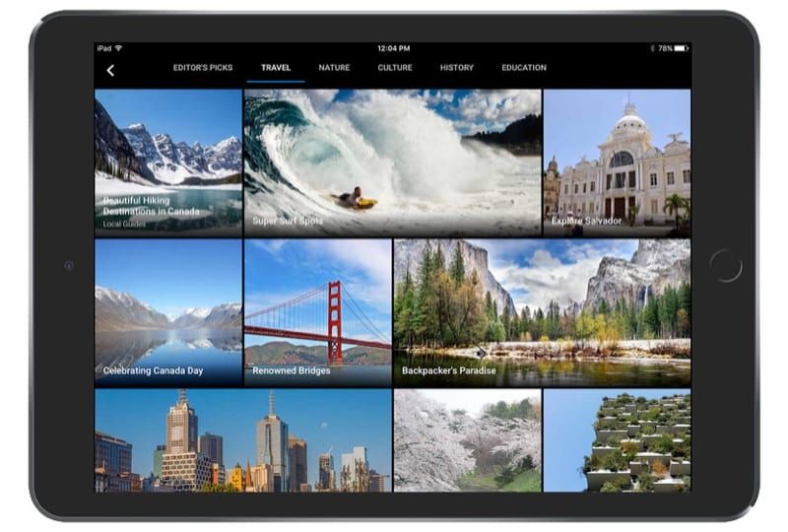Open the city skyline thumbnail
The width and height of the screenshot is (788, 532).
pyautogui.click(x=242, y=439)
